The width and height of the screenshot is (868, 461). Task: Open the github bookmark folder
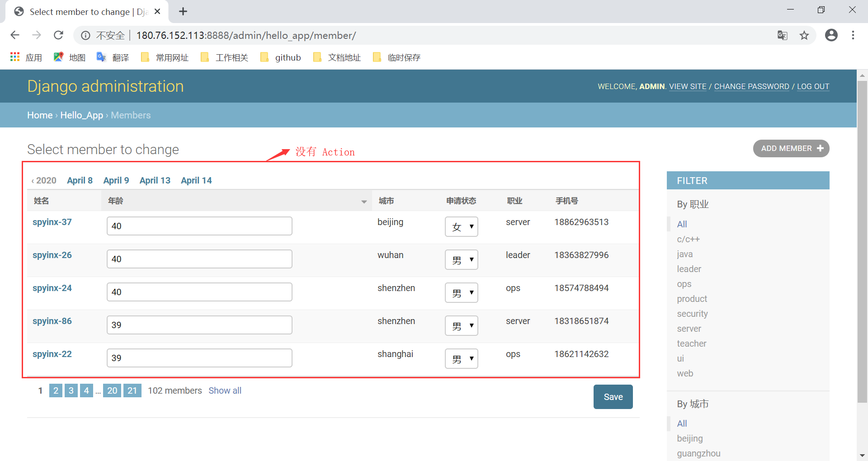tap(281, 57)
